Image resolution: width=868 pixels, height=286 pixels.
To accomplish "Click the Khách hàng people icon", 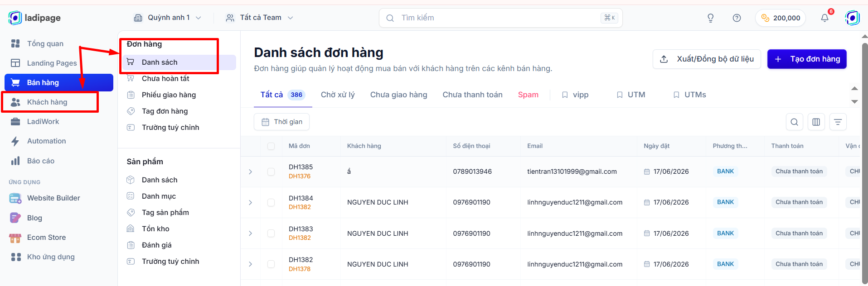I will pos(15,102).
